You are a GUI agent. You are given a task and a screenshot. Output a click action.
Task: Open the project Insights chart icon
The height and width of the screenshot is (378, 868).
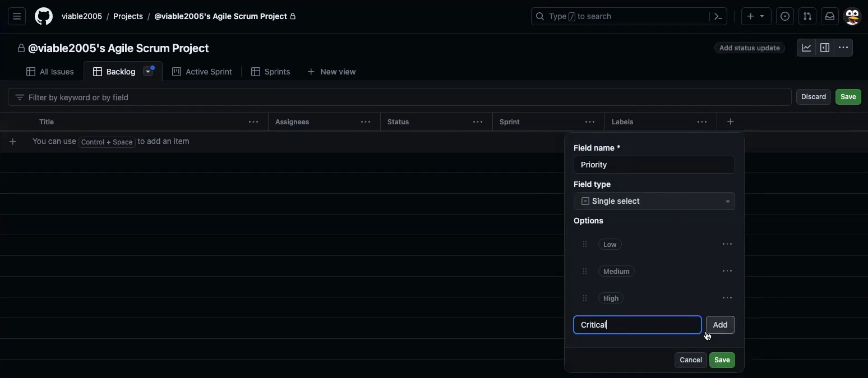(806, 48)
